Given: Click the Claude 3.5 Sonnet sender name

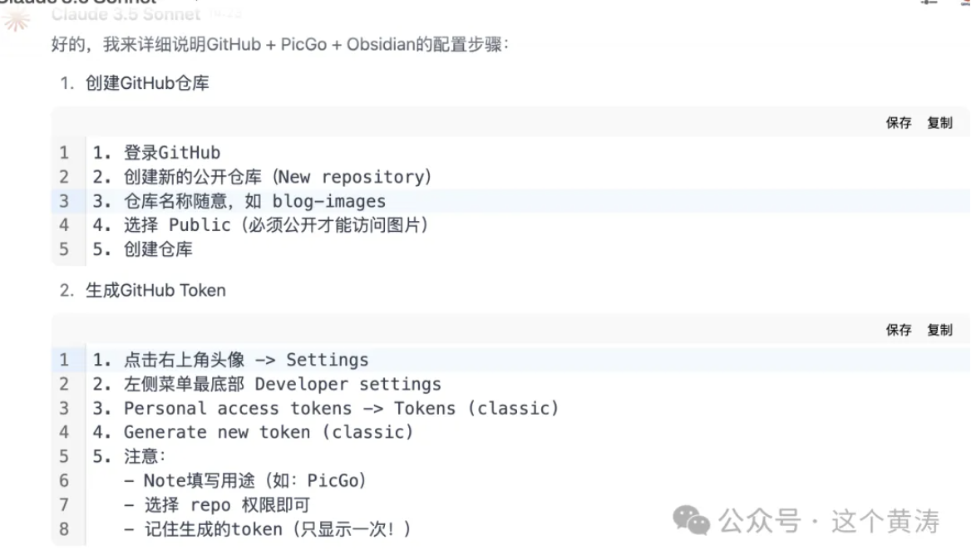Looking at the screenshot, I should 126,13.
